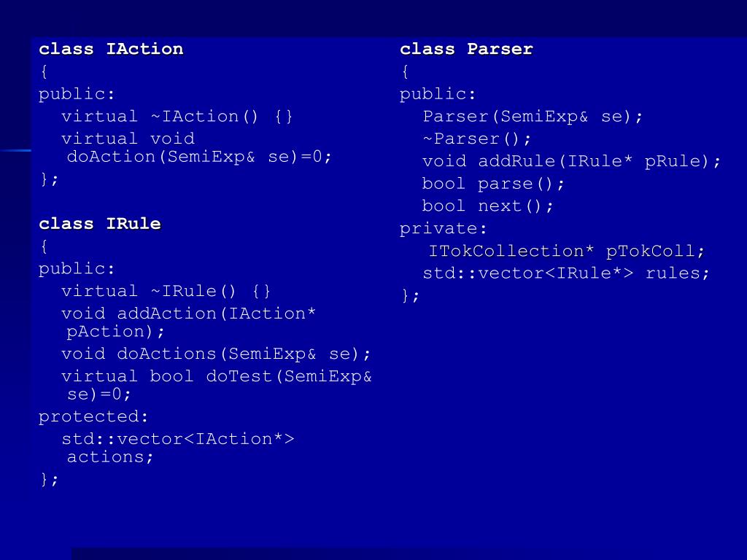Click the 'std::vector<IAction*>' declaration
This screenshot has height=560, width=747.
point(178,438)
